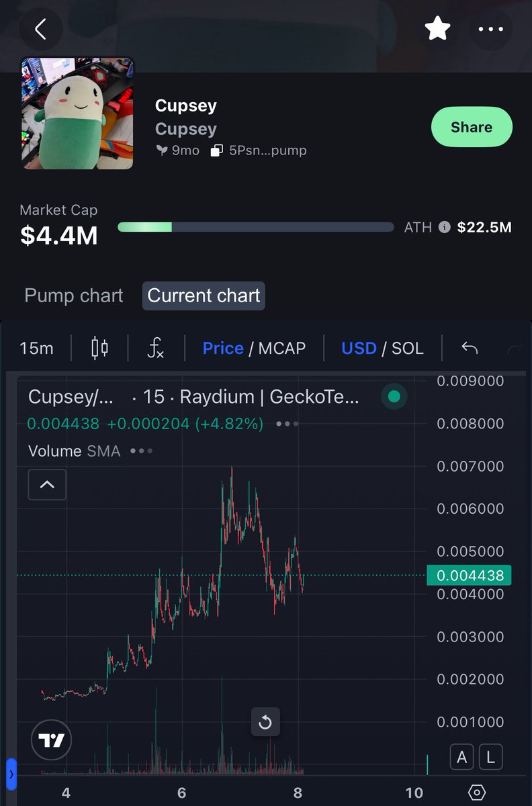Open the three-dot more options menu
The image size is (532, 806).
coord(491,30)
